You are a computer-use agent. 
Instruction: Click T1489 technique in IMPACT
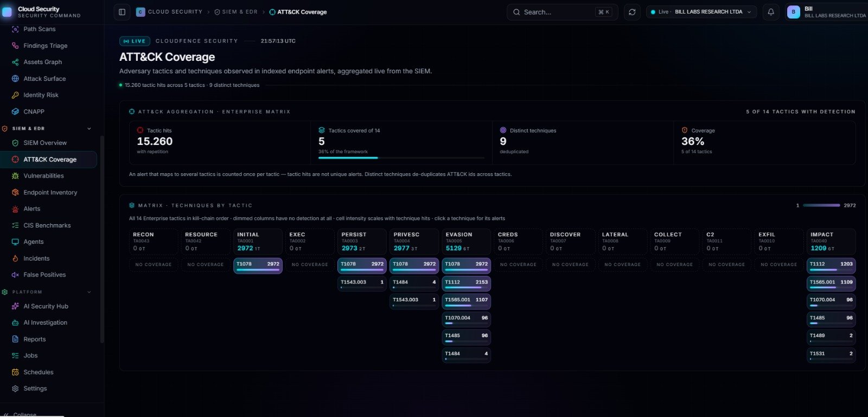pyautogui.click(x=831, y=337)
